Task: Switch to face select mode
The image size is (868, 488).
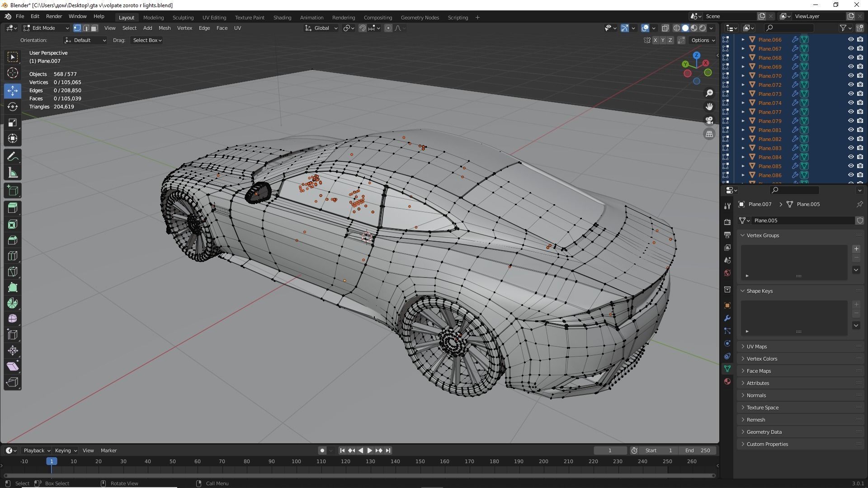Action: [94, 28]
